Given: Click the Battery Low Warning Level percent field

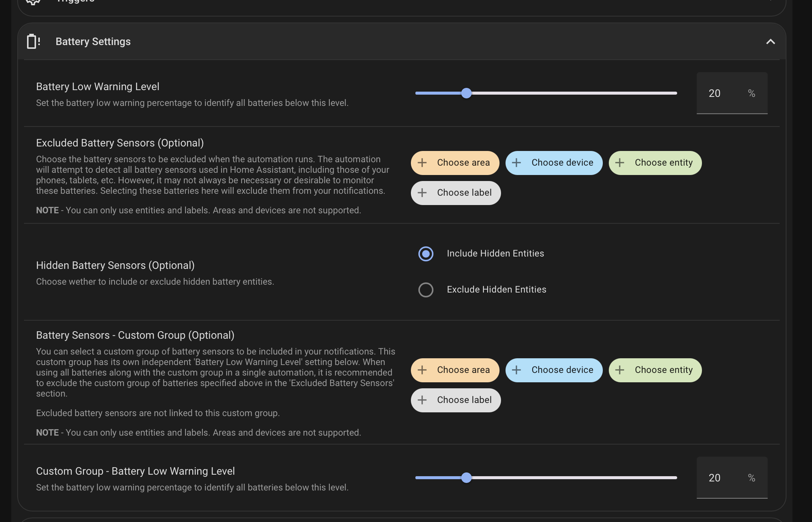Looking at the screenshot, I should pos(732,93).
